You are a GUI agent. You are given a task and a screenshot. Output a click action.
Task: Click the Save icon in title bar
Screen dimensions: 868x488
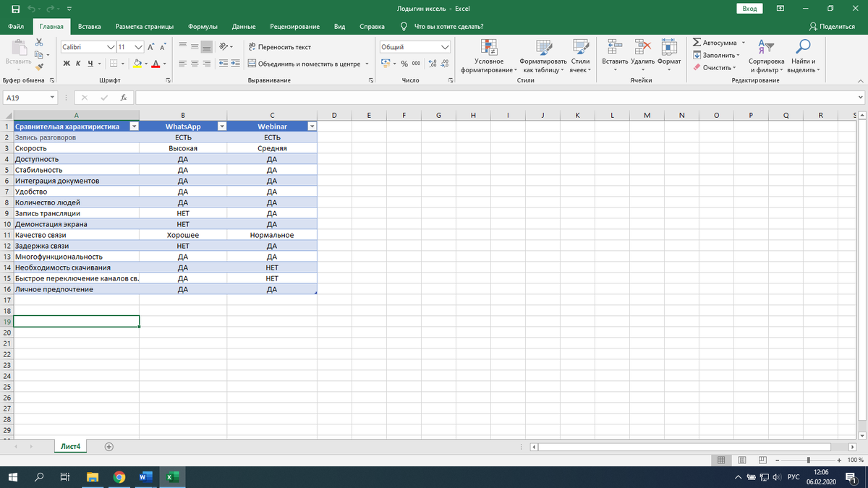(x=15, y=8)
